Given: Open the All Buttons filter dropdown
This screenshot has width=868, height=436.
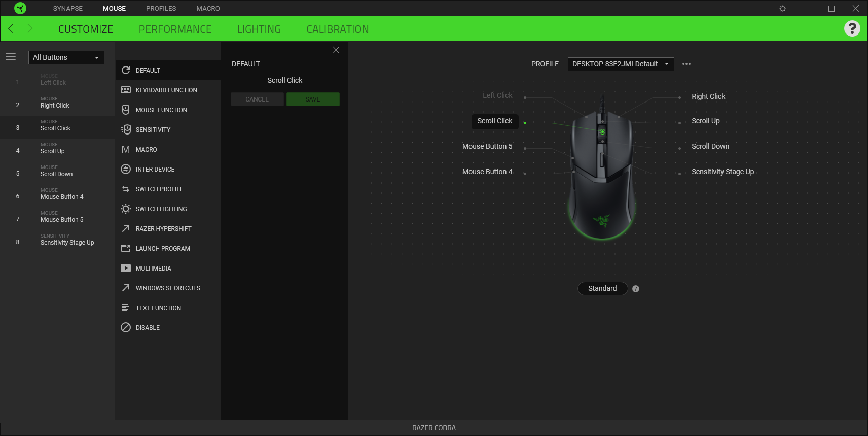Looking at the screenshot, I should pyautogui.click(x=66, y=57).
